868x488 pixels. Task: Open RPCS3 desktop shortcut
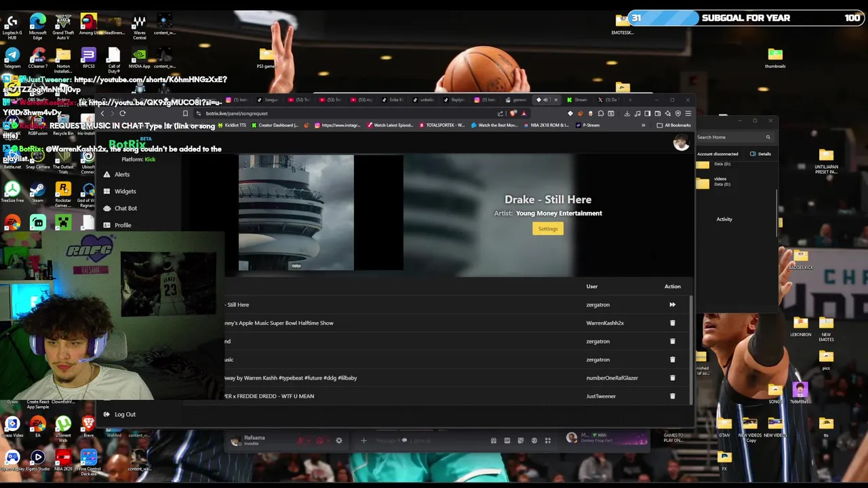[88, 58]
